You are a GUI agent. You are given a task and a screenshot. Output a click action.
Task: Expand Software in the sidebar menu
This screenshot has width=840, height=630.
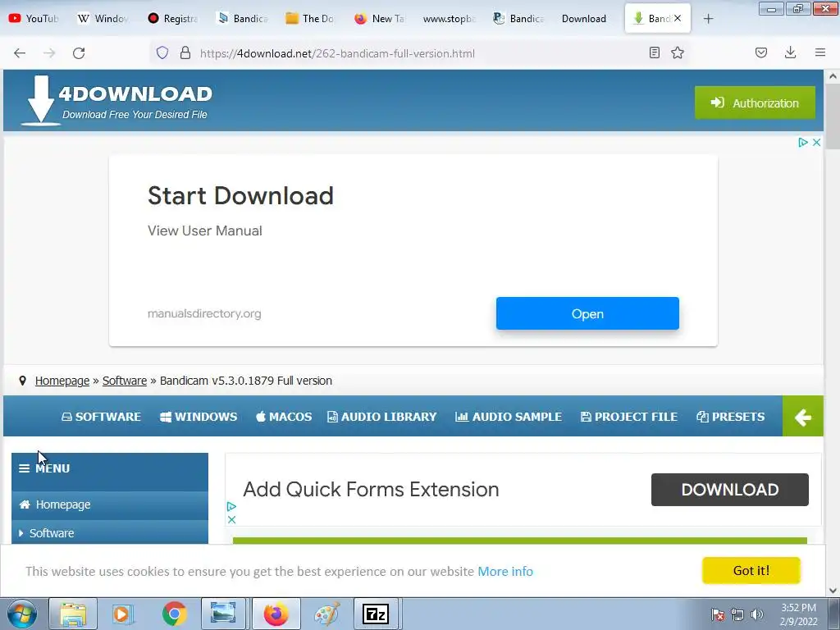(110, 533)
